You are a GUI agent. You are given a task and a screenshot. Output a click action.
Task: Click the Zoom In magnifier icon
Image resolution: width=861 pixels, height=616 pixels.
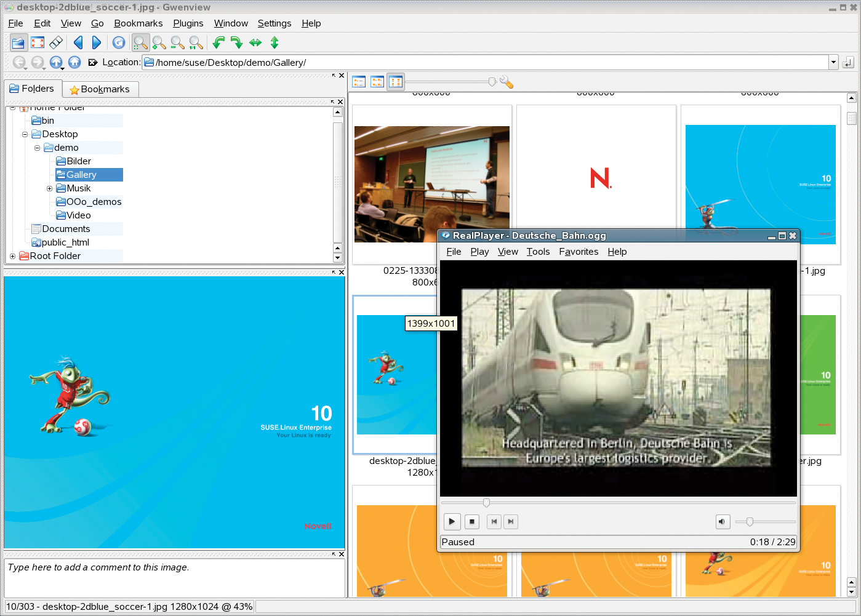[x=159, y=42]
